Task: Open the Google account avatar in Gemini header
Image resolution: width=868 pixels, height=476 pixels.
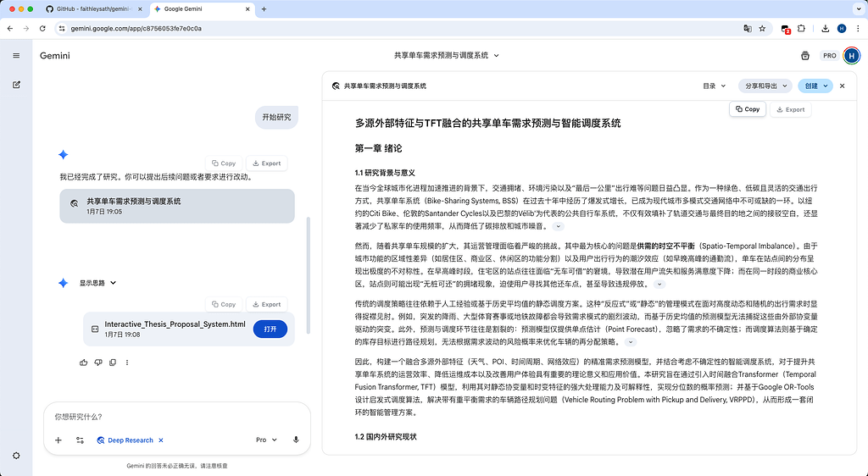Action: pos(851,55)
